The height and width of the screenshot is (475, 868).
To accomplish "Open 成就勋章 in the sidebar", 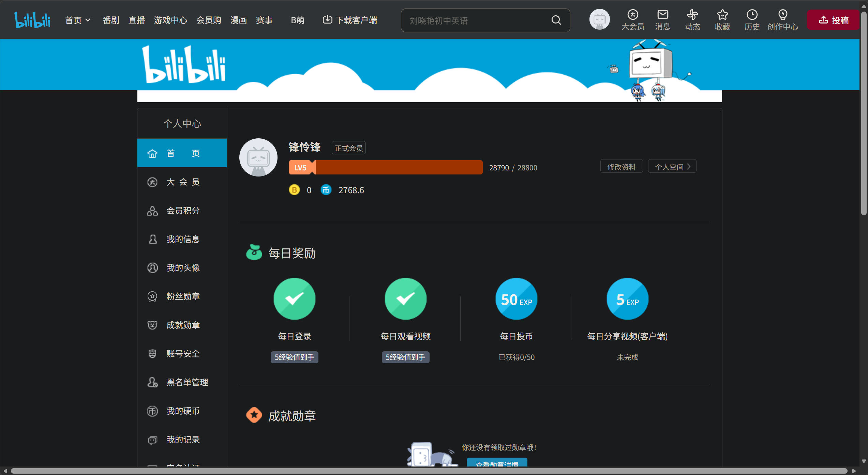I will (182, 325).
